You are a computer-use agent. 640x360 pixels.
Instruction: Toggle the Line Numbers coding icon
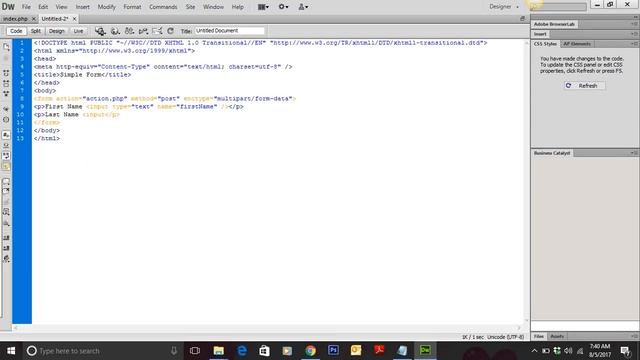click(6, 135)
